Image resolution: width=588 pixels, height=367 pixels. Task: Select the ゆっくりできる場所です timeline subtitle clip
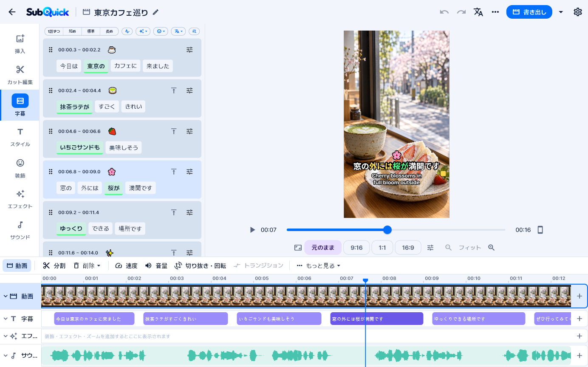click(479, 319)
